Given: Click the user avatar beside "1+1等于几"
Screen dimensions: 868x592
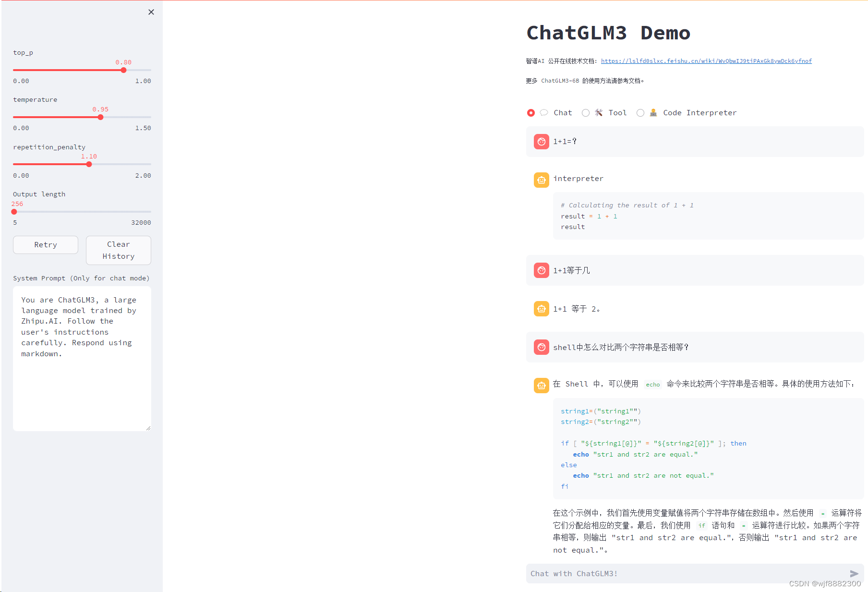Looking at the screenshot, I should tap(542, 270).
